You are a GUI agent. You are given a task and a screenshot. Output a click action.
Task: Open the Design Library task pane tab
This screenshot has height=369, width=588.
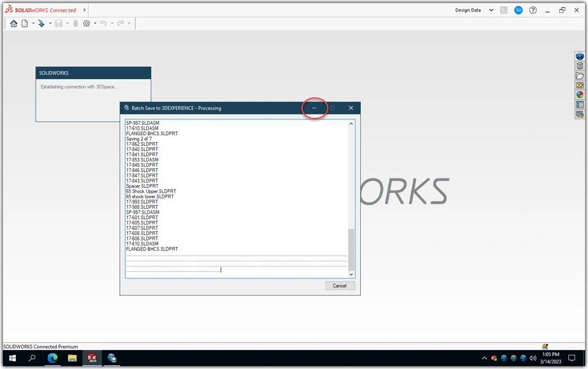click(580, 66)
